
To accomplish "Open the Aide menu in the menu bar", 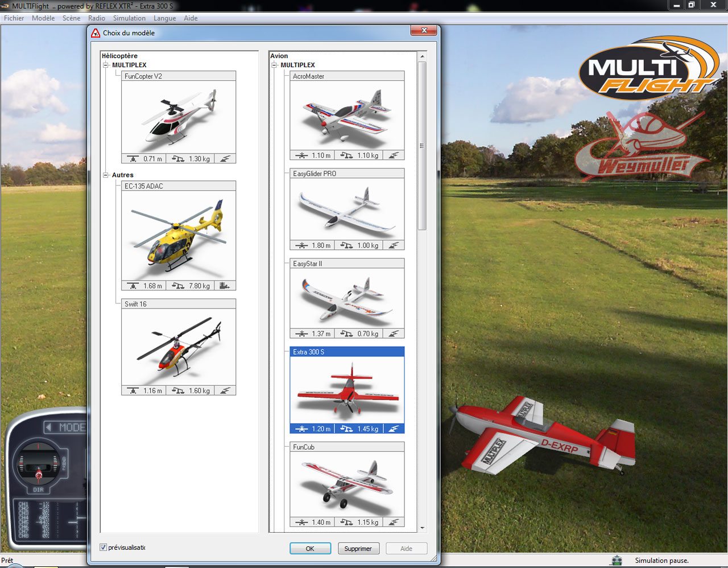I will [x=191, y=18].
